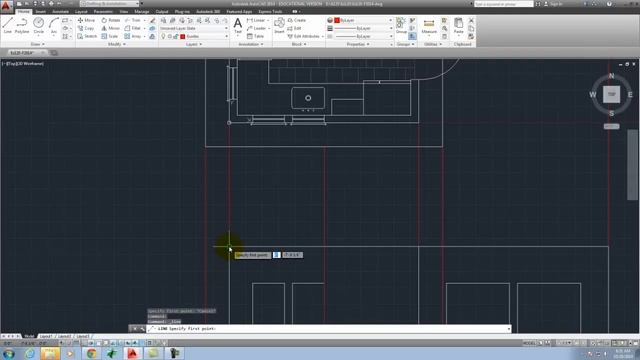The height and width of the screenshot is (360, 640).
Task: Toggle layer freeze sun icon in Layers panel
Action: coord(169,36)
